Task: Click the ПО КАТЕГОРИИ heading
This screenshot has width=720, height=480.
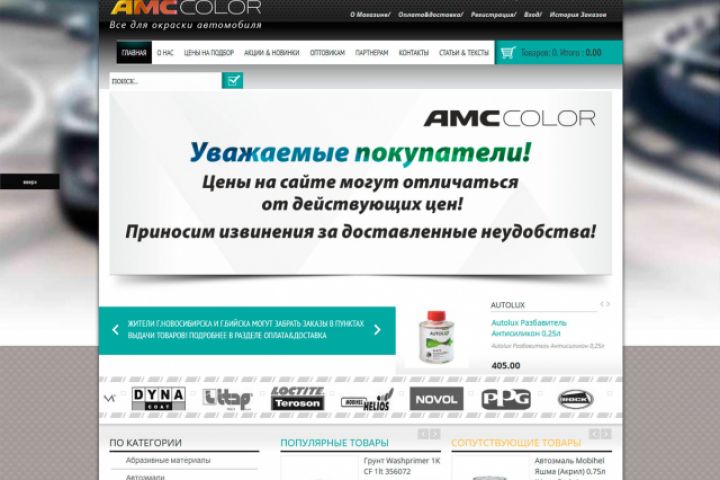Action: click(146, 443)
